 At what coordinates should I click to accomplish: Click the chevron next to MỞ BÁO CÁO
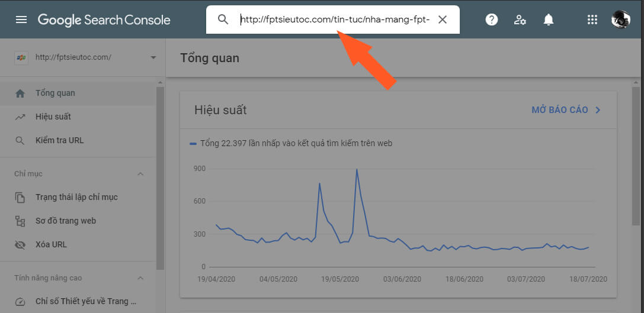point(598,110)
